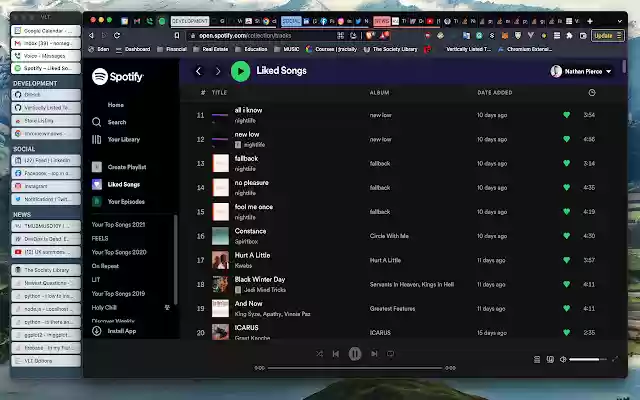Image resolution: width=640 pixels, height=400 pixels.
Task: Unlike the song Constance
Action: [567, 236]
